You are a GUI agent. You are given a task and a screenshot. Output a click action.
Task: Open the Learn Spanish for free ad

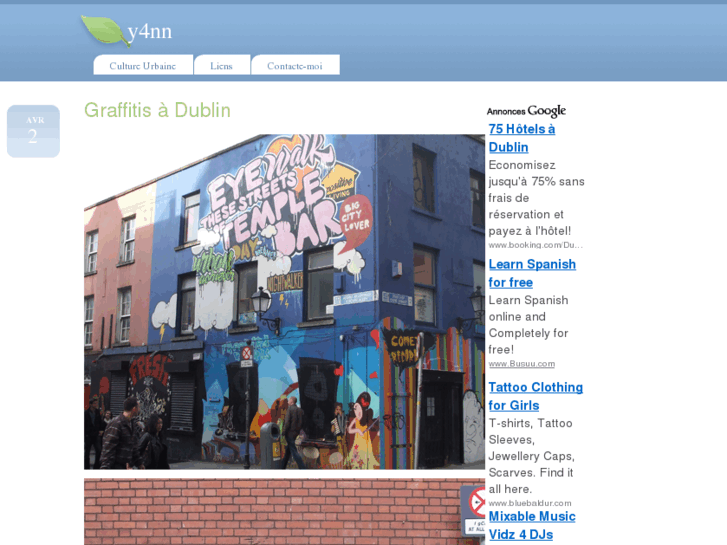coord(532,273)
